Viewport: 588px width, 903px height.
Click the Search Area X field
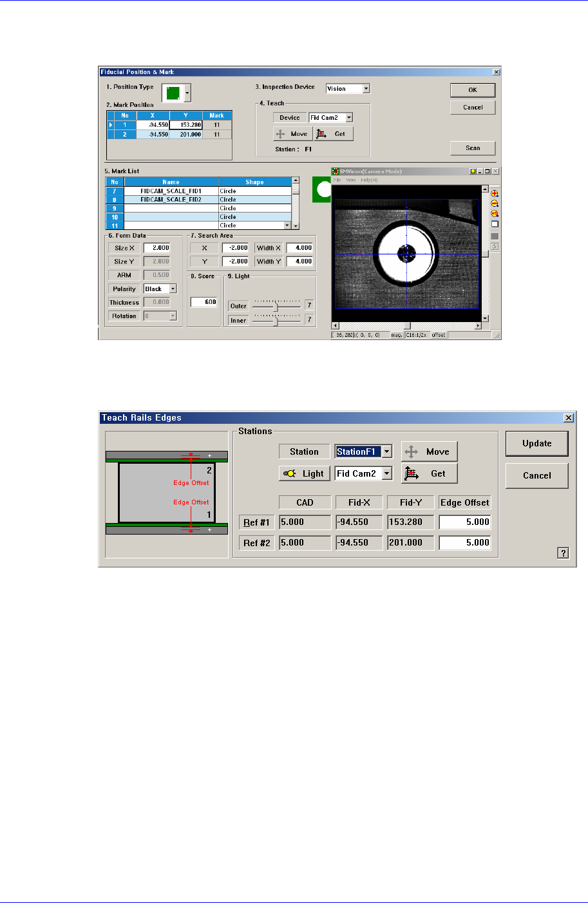click(235, 248)
